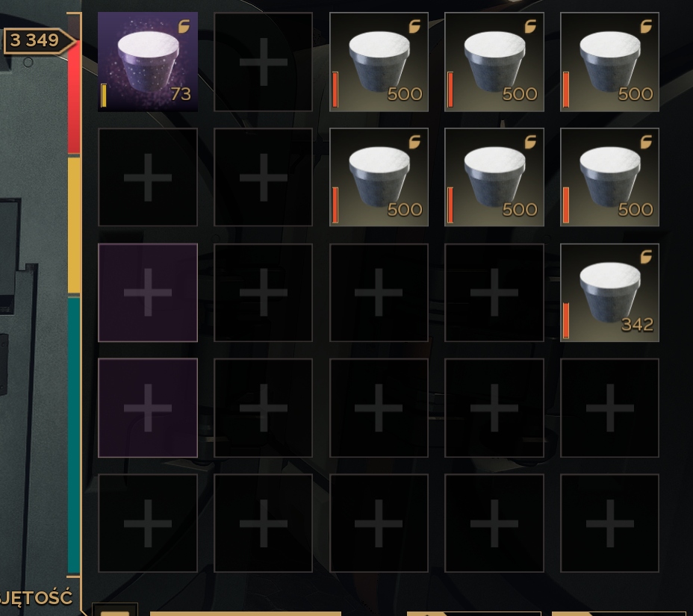The width and height of the screenshot is (693, 616).
Task: Click the leaf badge on the 342 stack
Action: [x=646, y=257]
